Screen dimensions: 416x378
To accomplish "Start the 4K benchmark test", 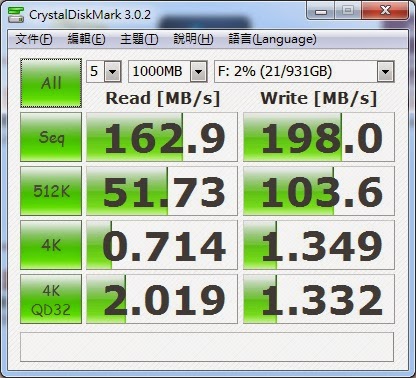I will click(51, 245).
